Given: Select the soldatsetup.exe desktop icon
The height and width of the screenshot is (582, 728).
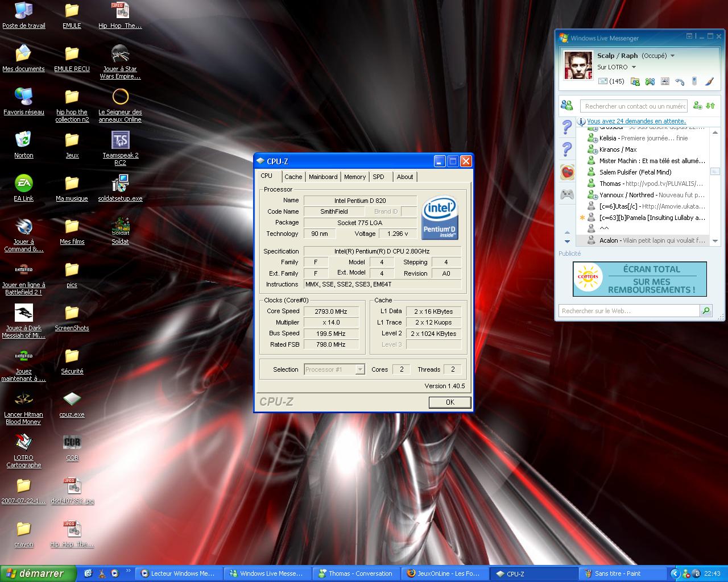Looking at the screenshot, I should click(120, 188).
